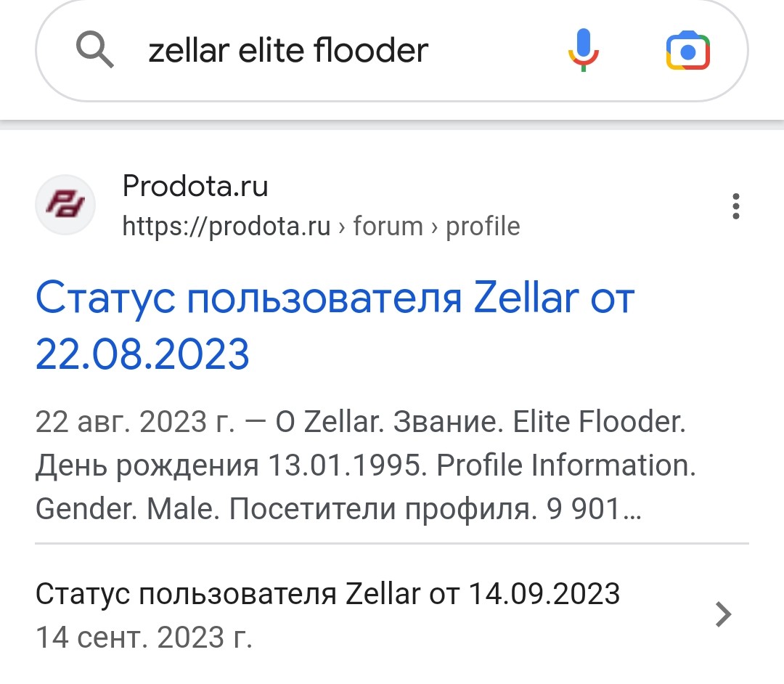Open 'Статус пользователя Zellar от 14.09.2023' sub-result
784x684 pixels.
pyautogui.click(x=327, y=594)
